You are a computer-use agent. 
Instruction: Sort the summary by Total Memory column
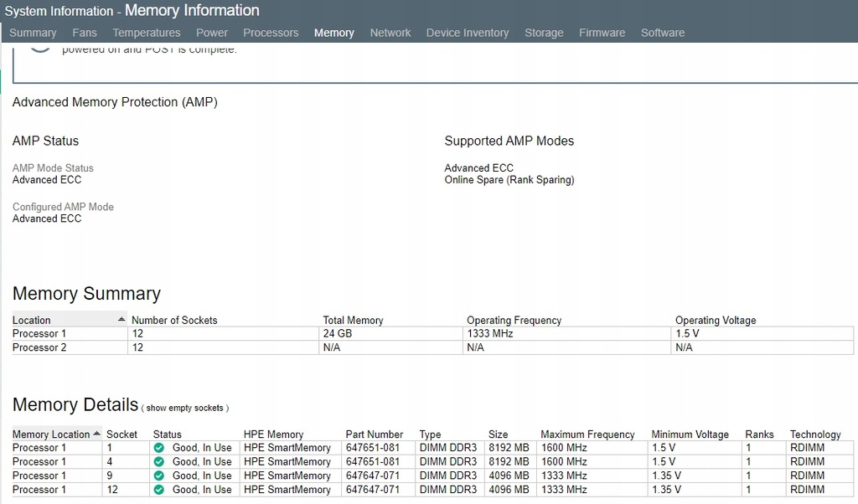click(x=353, y=320)
